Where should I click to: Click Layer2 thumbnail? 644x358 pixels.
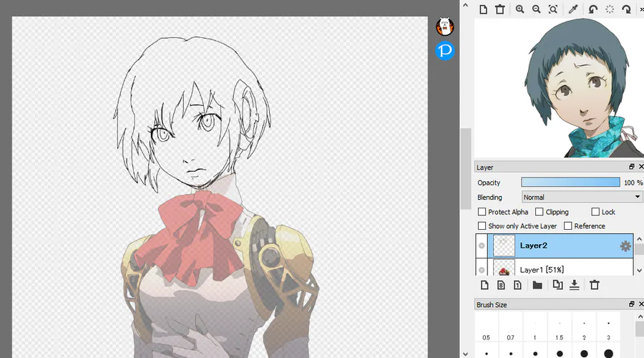point(504,246)
